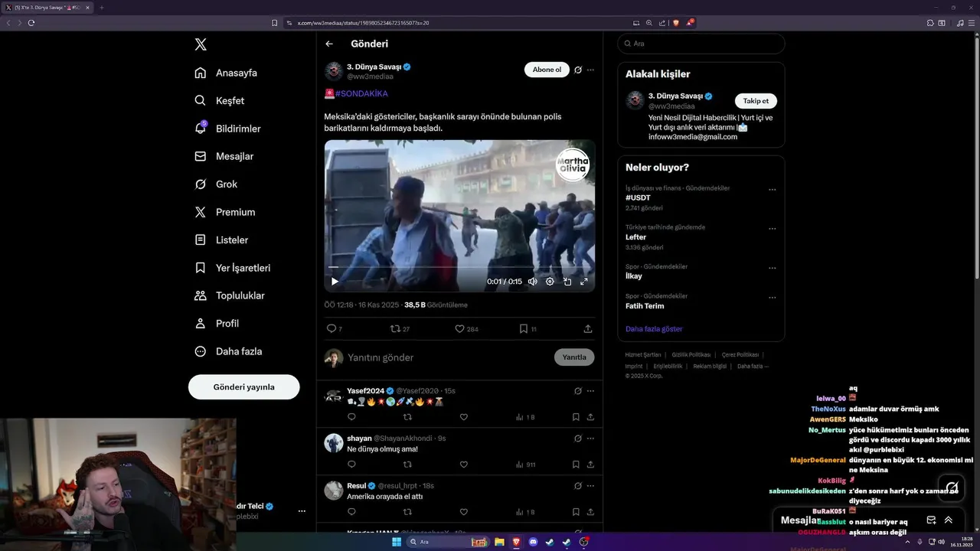Screen dimensions: 980x551
Task: Click Daha fazla göster link
Action: (654, 329)
